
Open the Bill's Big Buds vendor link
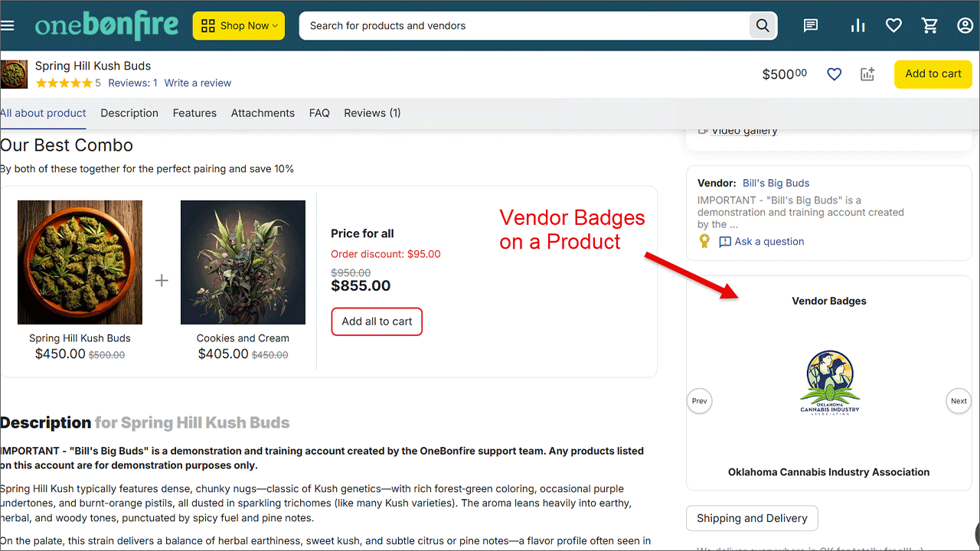coord(776,184)
